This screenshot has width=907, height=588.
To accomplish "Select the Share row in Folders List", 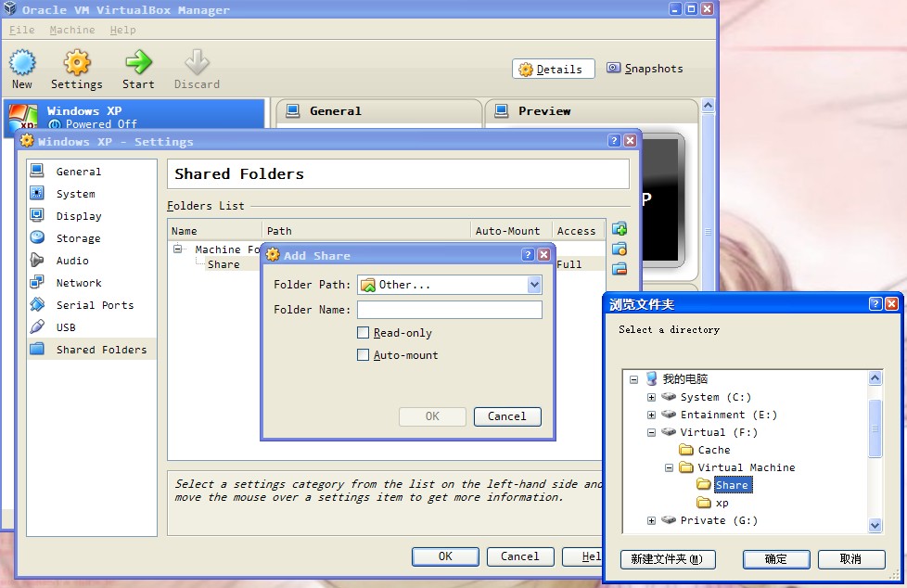I will (224, 264).
